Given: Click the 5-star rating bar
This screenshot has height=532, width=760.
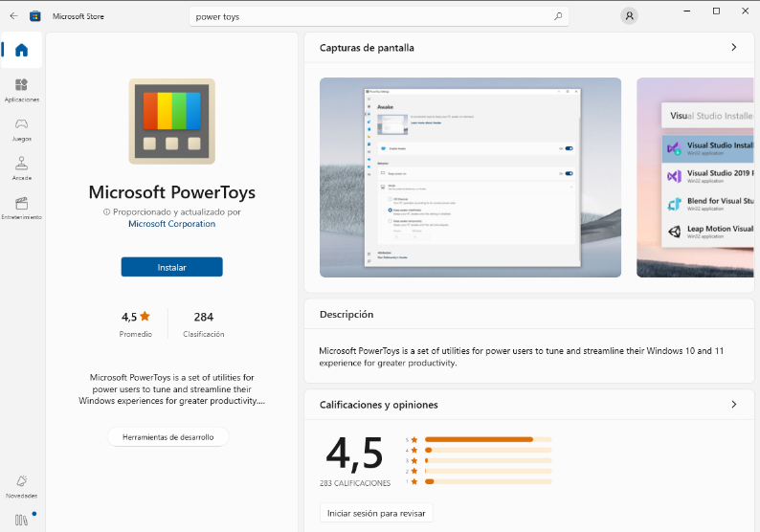Looking at the screenshot, I should point(488,439).
